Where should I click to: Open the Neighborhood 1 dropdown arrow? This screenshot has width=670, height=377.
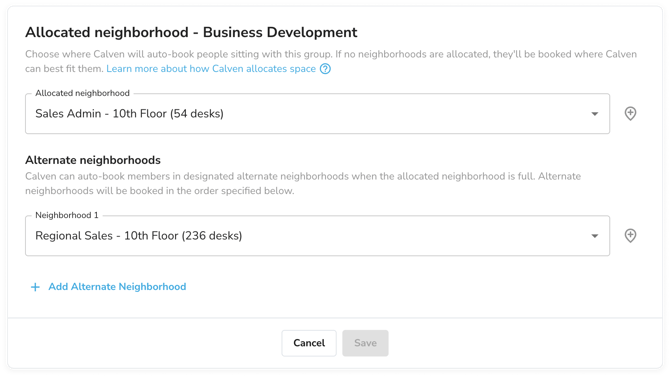coord(594,236)
